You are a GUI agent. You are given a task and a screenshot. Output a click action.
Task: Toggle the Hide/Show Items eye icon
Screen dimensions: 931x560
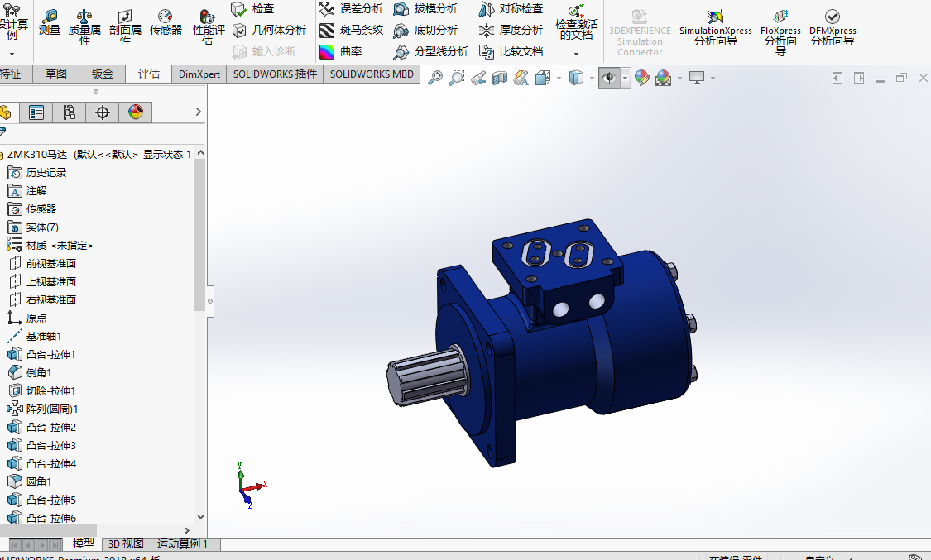(609, 78)
